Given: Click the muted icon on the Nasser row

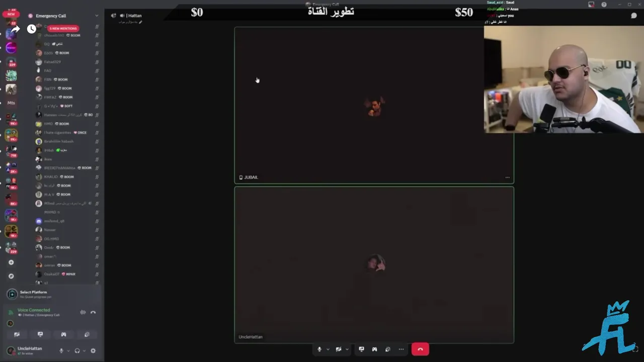Looking at the screenshot, I should click(x=97, y=230).
